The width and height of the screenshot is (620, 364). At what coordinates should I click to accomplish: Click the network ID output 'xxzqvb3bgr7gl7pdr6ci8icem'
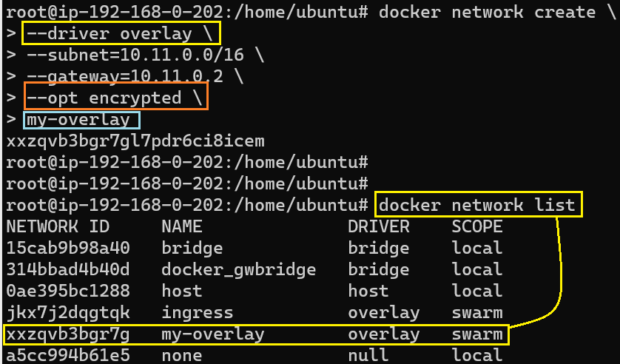135,141
